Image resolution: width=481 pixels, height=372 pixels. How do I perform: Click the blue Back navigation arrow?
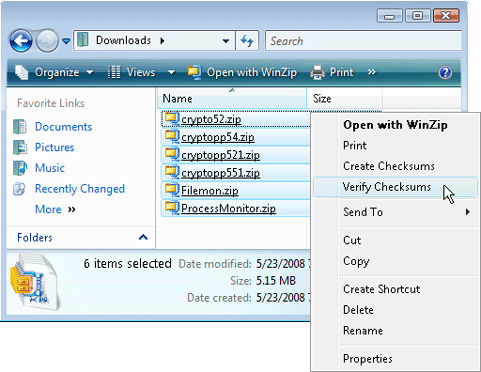21,41
